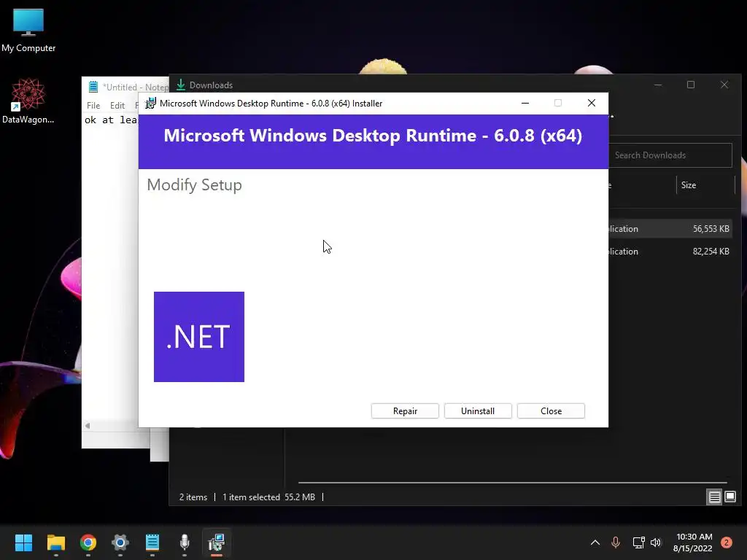Click the Search Downloads field

pos(670,155)
